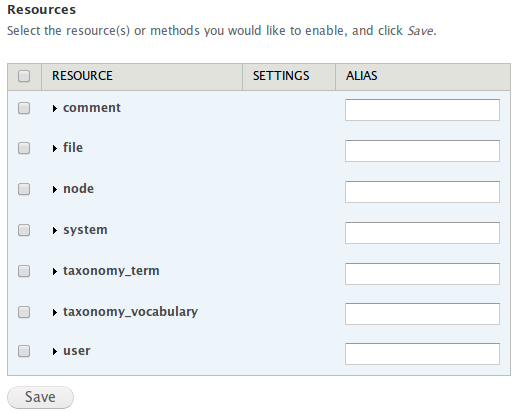Select the taxonomy_term resource checkbox
Screen dimensions: 522x413
24,271
